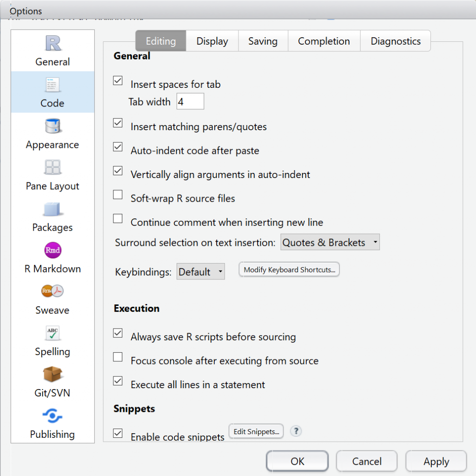476x476 pixels.
Task: Open Git/SVN via cardboard box icon
Action: coord(53,374)
